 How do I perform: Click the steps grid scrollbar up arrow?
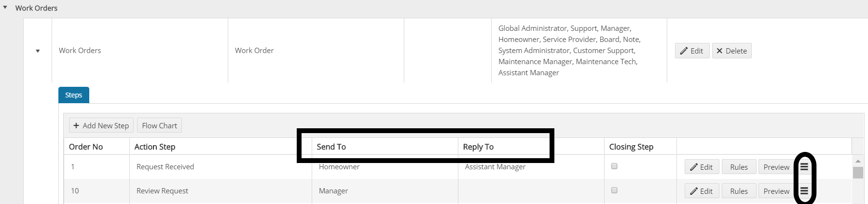858,161
